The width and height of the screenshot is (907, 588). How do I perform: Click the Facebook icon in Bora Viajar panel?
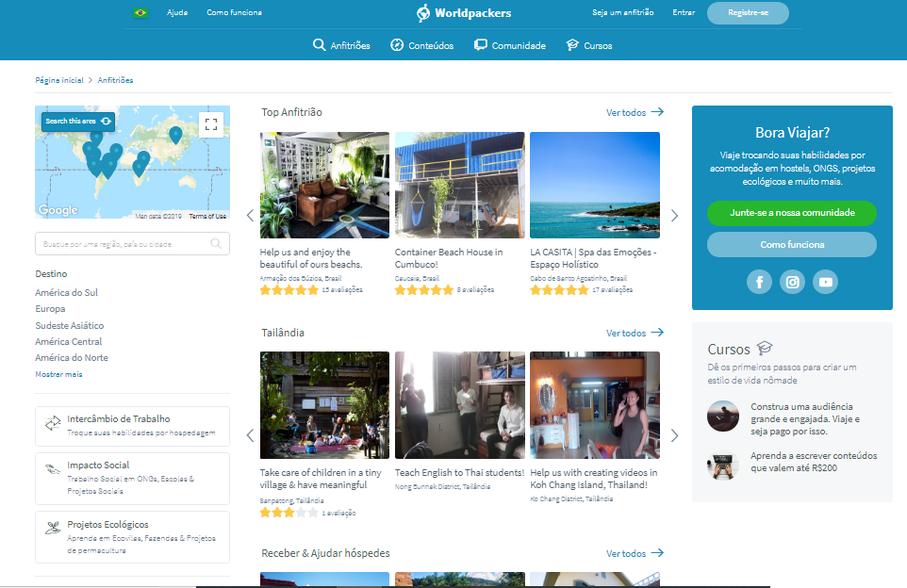(759, 282)
